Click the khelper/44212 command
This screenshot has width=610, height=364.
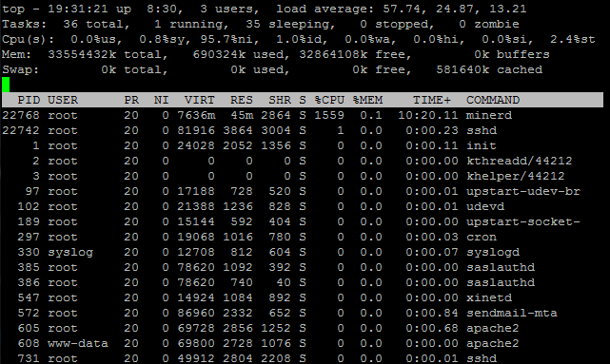point(516,176)
